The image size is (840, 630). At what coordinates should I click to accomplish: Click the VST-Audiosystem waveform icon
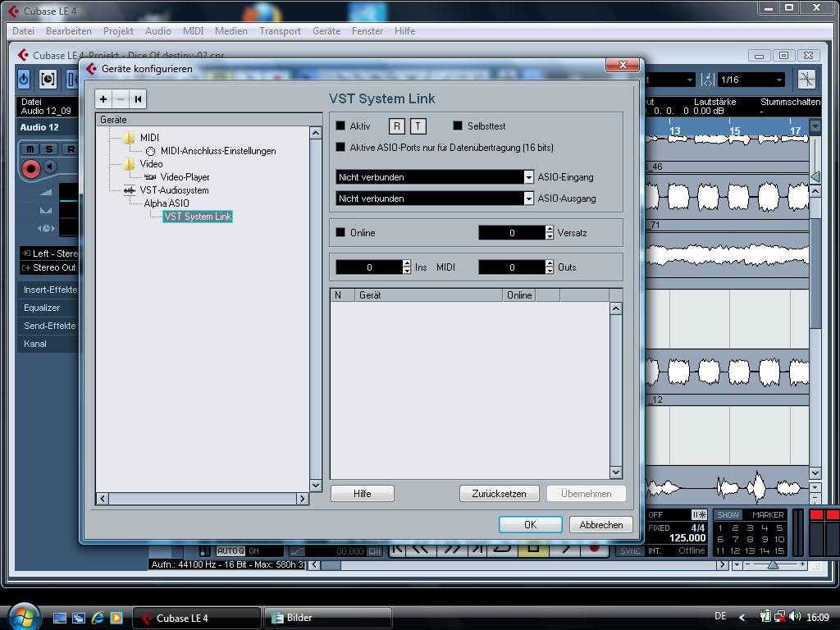pos(129,190)
